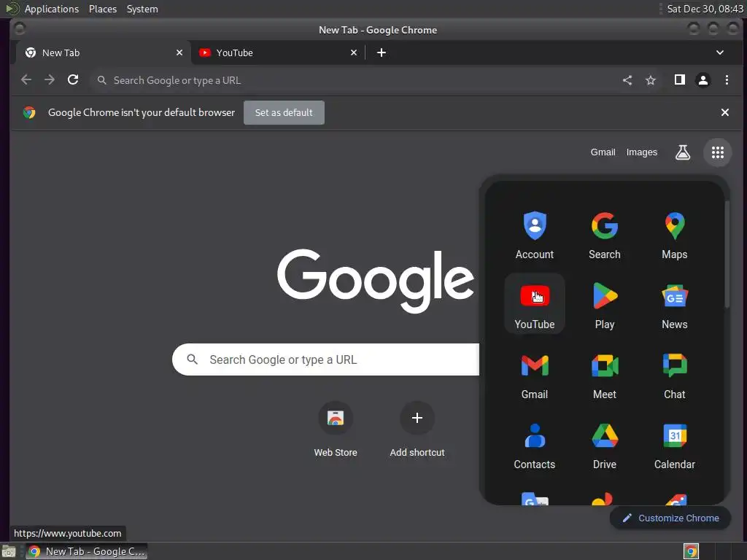Open Google News from apps grid
Screen dimensions: 747x560
pyautogui.click(x=675, y=305)
